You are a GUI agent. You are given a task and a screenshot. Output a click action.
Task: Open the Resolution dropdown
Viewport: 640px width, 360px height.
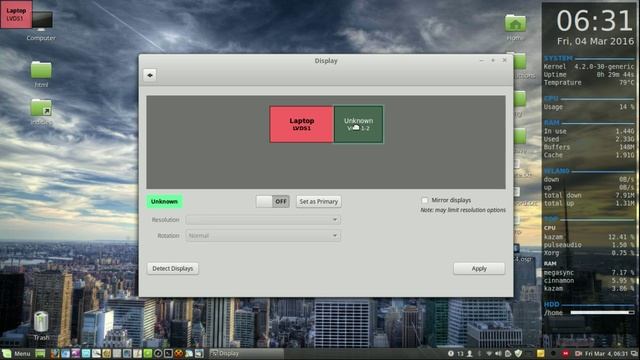point(263,220)
